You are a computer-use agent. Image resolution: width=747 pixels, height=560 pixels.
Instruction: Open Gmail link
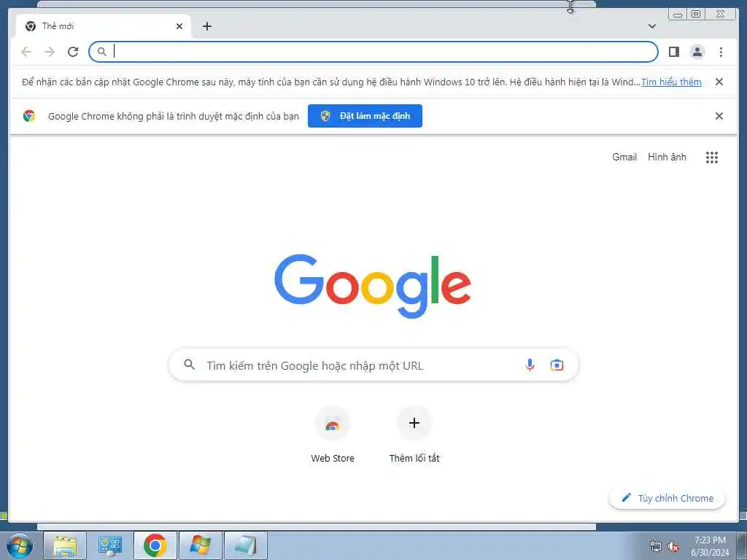pos(624,157)
